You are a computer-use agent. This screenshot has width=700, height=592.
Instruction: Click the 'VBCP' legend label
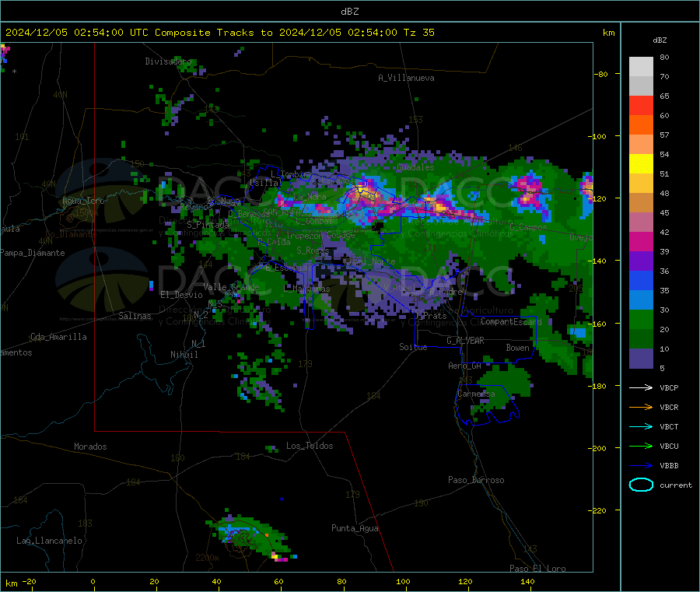tap(669, 387)
